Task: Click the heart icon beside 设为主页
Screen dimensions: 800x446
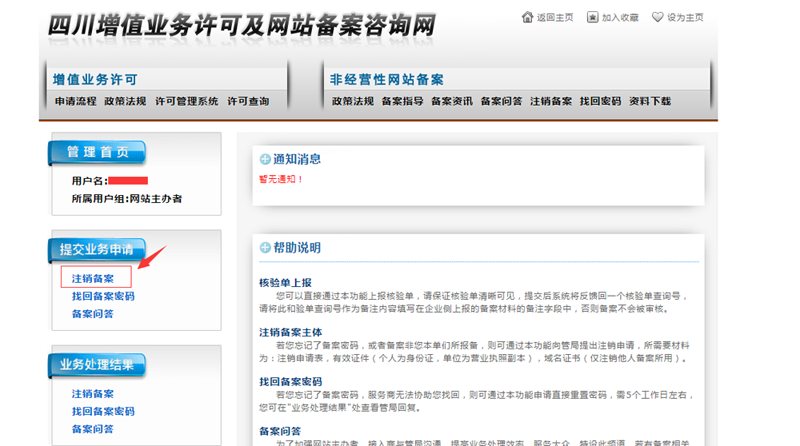Action: click(658, 17)
